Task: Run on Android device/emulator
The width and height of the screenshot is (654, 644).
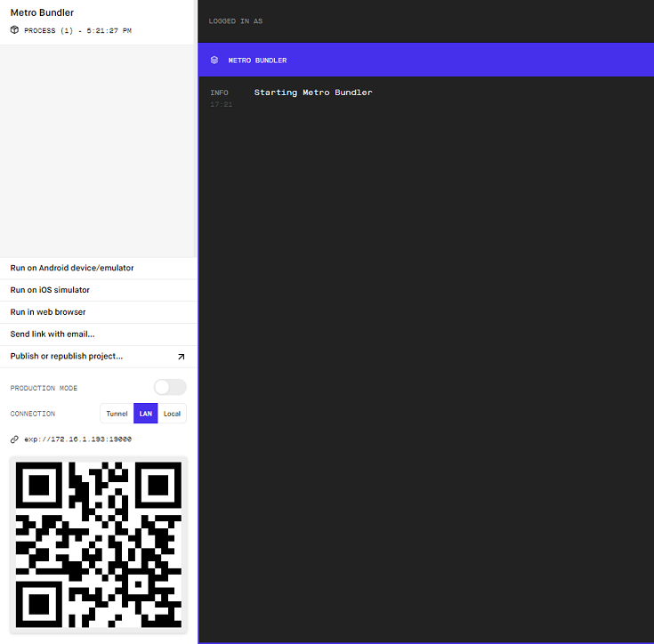Action: (x=99, y=268)
